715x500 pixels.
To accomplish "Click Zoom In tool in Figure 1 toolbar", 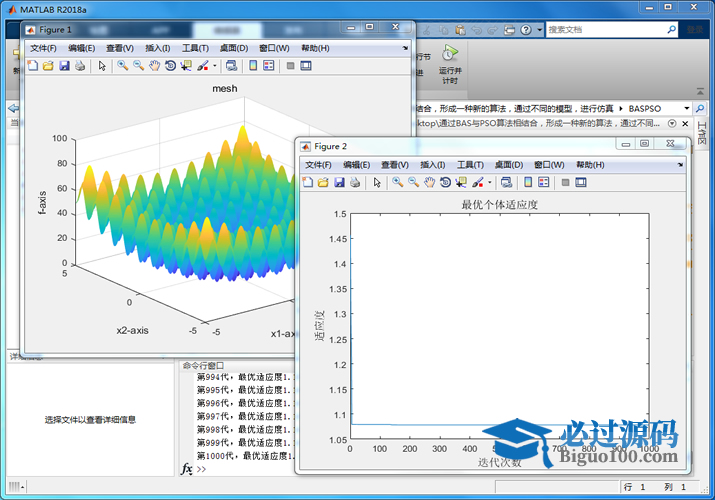I will [x=122, y=66].
